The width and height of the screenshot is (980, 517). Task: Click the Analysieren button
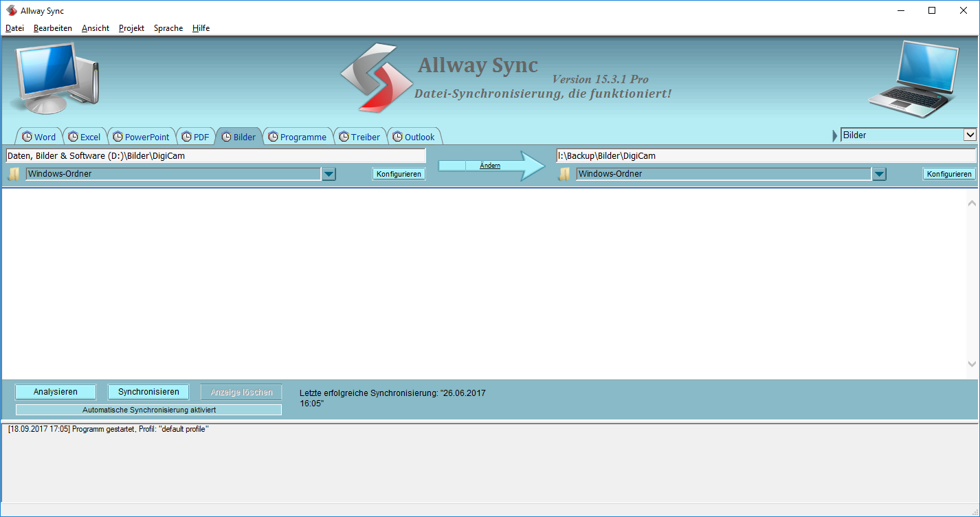(x=56, y=392)
